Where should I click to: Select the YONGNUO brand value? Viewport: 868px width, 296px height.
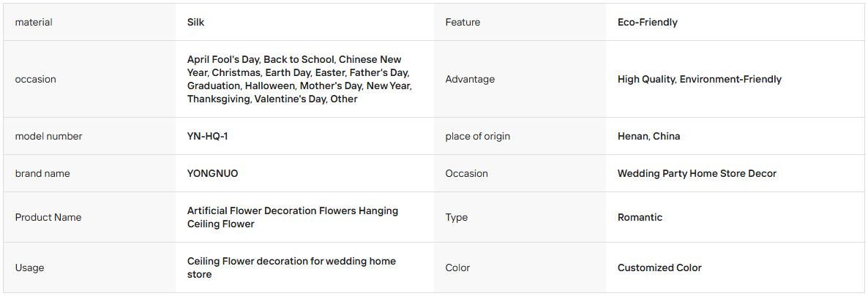[212, 173]
